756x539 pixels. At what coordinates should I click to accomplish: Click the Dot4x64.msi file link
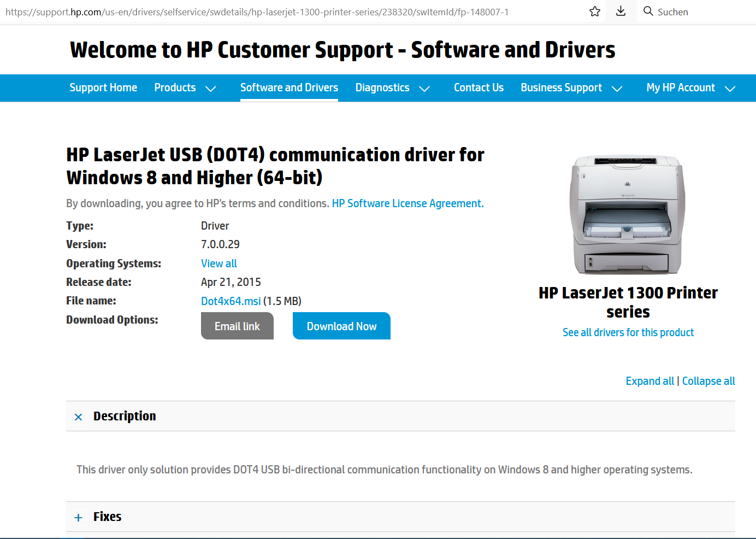(231, 301)
